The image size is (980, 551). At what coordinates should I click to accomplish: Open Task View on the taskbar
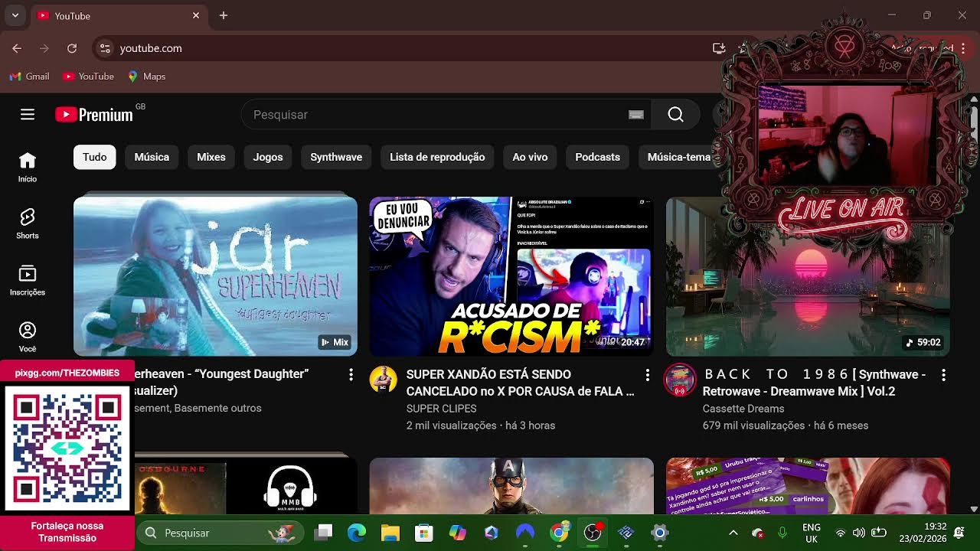pos(323,533)
